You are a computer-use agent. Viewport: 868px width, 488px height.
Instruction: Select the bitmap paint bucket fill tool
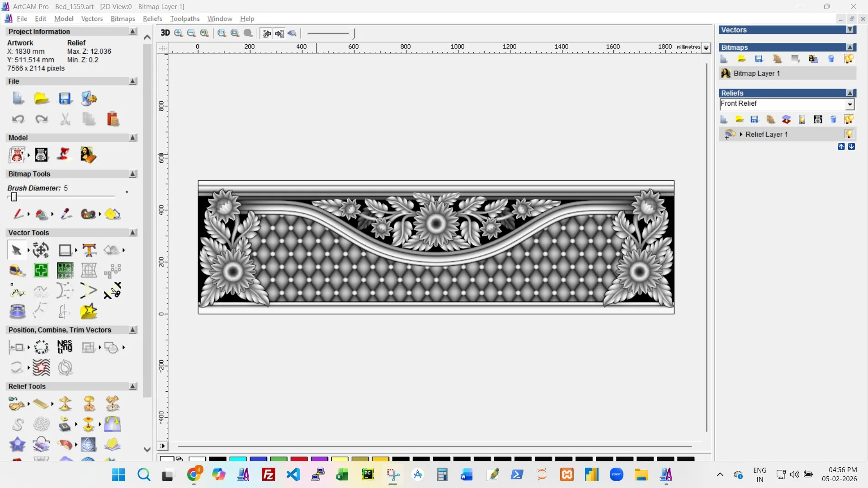click(x=42, y=214)
